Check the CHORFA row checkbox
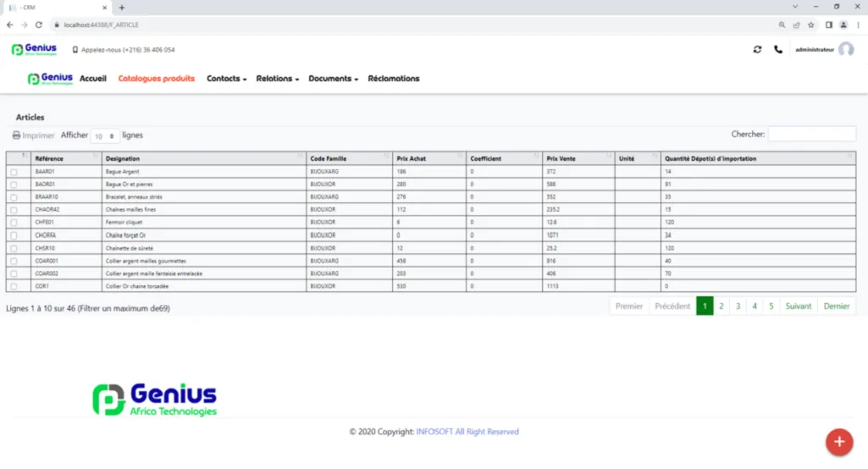This screenshot has width=868, height=469. pyautogui.click(x=14, y=236)
